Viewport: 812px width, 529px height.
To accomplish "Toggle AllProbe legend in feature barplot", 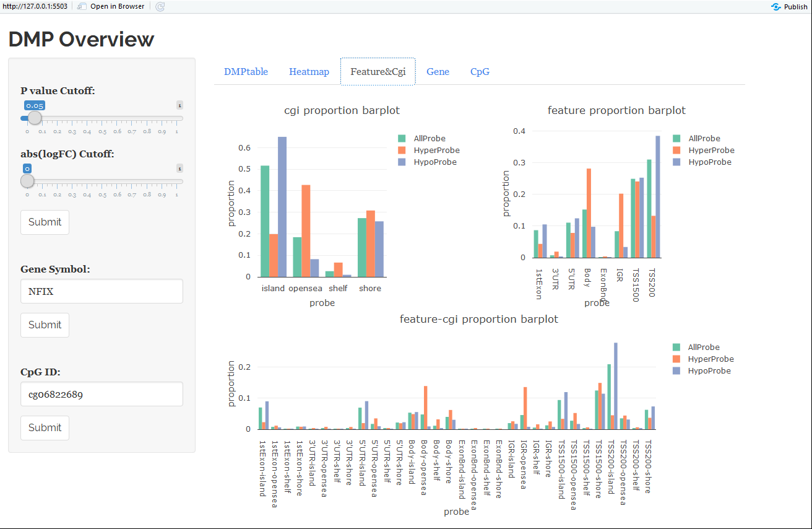I will (x=697, y=138).
